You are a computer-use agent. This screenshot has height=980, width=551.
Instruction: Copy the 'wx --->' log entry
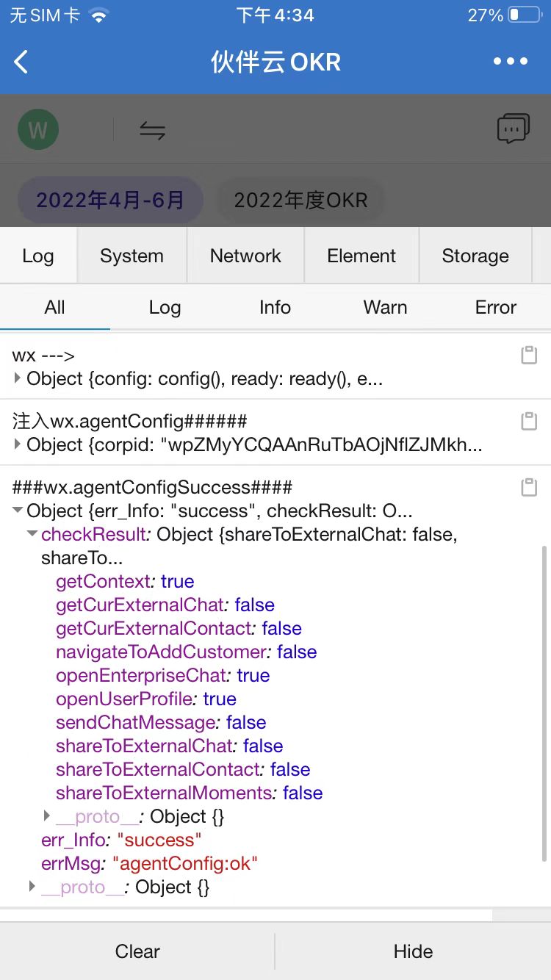(528, 356)
